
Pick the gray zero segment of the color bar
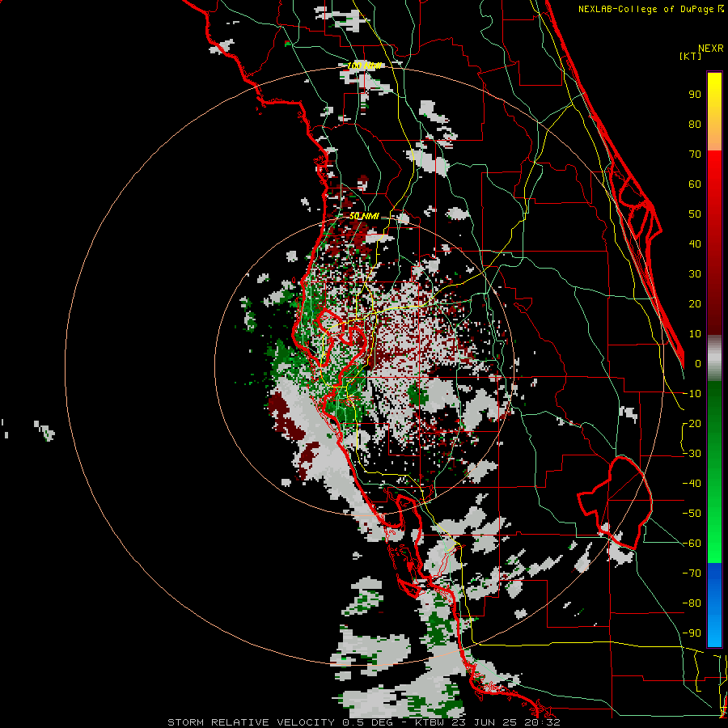coord(714,358)
